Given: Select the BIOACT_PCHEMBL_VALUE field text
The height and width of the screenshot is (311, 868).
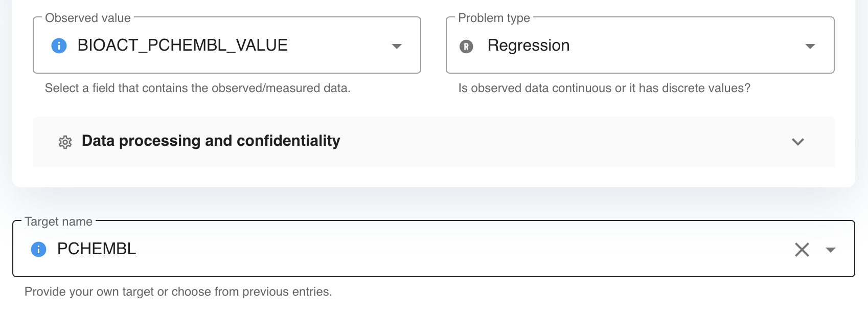Looking at the screenshot, I should [x=182, y=46].
